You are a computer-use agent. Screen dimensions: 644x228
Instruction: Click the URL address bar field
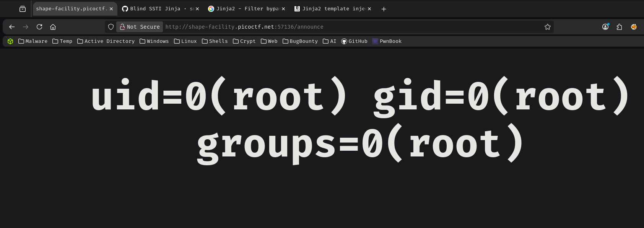[x=344, y=27]
